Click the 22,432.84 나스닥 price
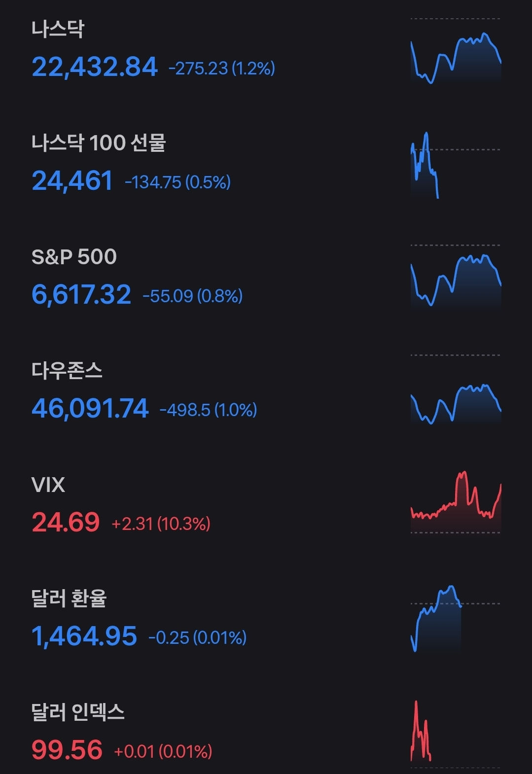 click(x=95, y=67)
